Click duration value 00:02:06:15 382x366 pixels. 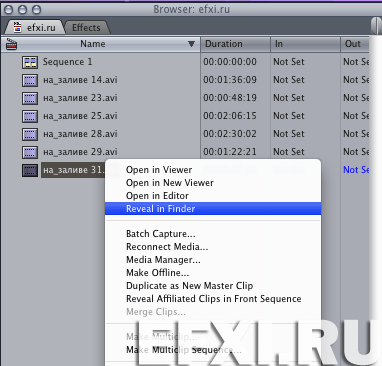tap(230, 116)
